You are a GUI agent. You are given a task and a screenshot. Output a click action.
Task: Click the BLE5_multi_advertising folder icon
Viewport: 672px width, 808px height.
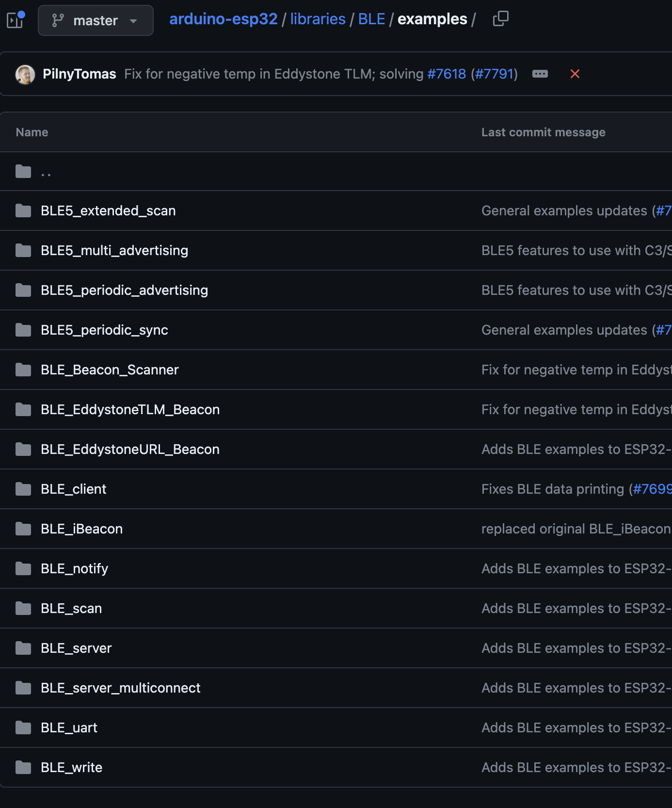[x=23, y=250]
